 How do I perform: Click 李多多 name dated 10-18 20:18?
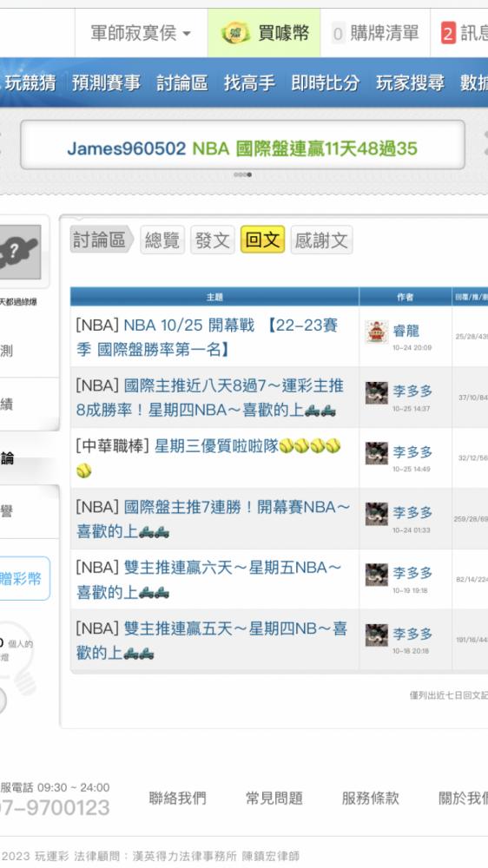click(x=412, y=634)
